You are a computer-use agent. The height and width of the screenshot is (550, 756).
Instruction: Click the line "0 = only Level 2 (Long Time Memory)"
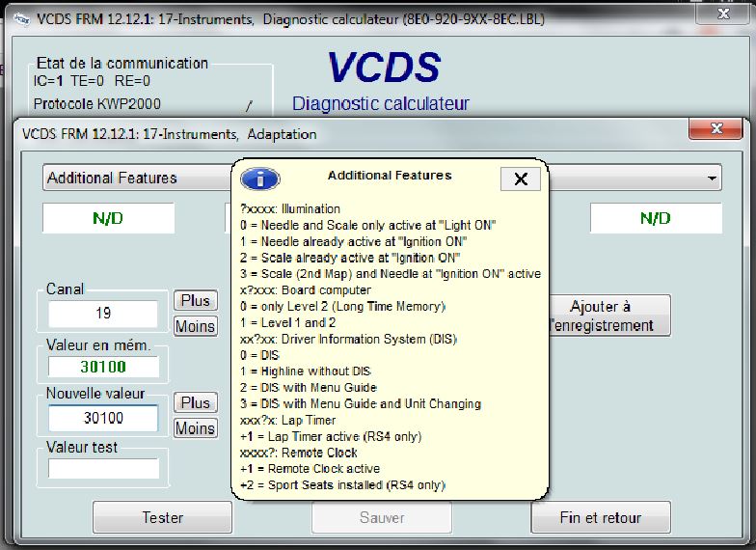tap(343, 307)
